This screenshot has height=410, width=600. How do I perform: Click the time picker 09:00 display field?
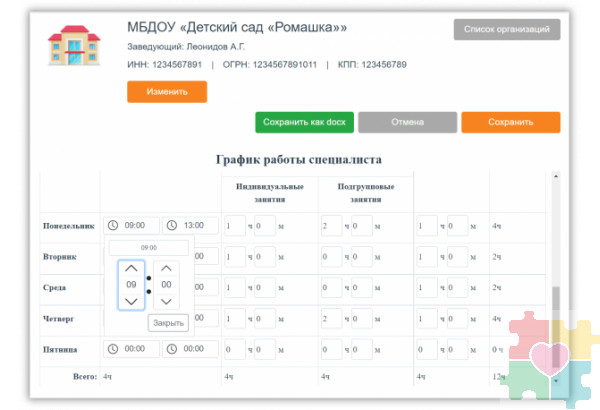149,248
